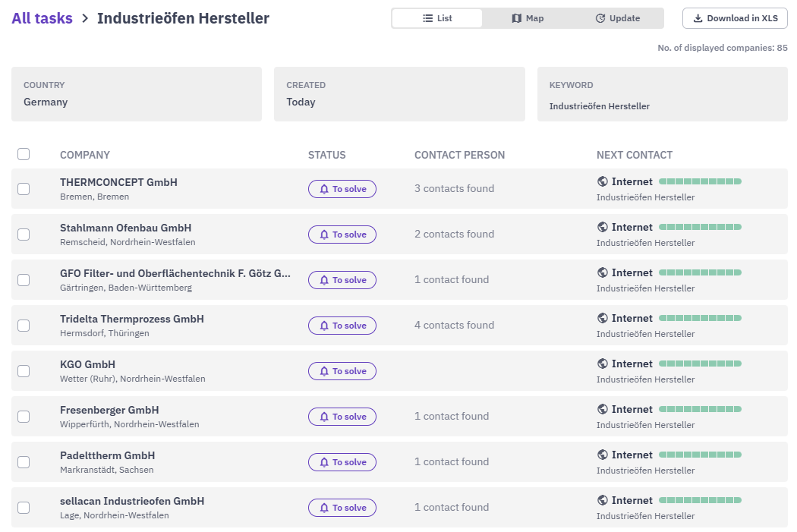Click '4 contacts found' for Tridelta Thermprozess
This screenshot has height=532, width=797.
(454, 326)
